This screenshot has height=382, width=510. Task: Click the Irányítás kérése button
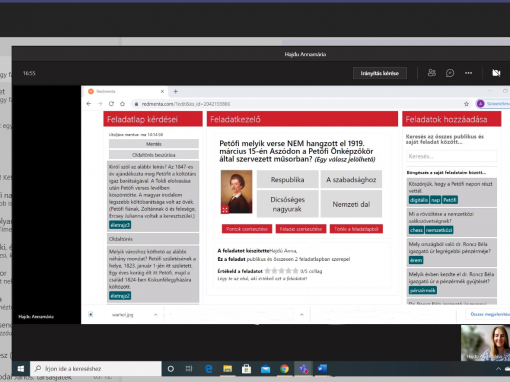click(x=380, y=73)
